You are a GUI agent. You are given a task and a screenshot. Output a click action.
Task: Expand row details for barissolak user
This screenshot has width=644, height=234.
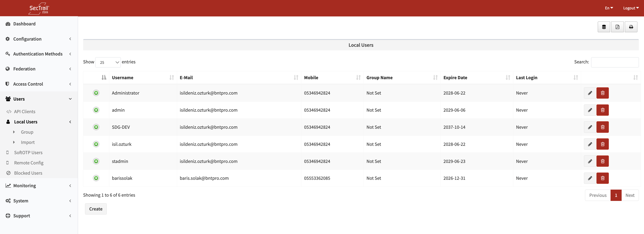point(96,178)
